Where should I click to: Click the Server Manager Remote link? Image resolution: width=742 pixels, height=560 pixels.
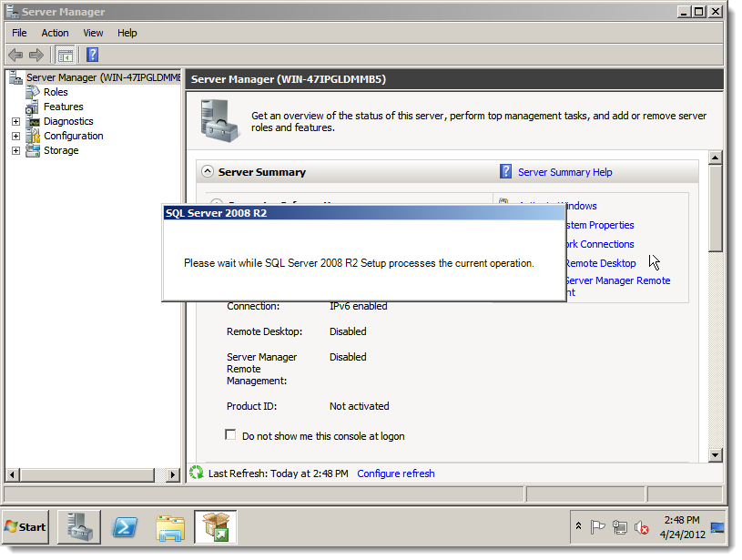[618, 280]
